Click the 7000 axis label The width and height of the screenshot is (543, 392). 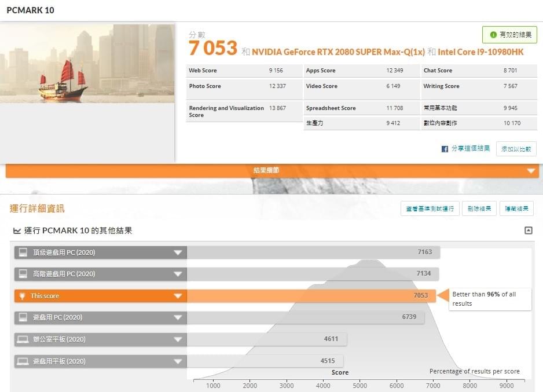[x=433, y=386]
